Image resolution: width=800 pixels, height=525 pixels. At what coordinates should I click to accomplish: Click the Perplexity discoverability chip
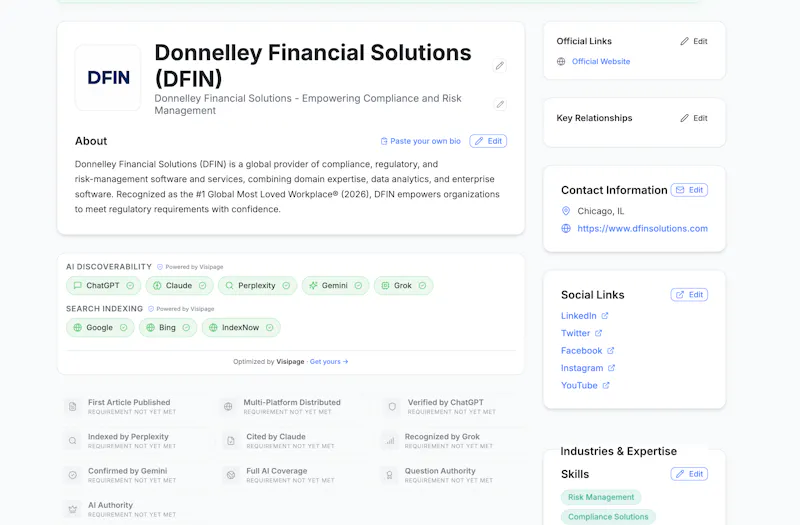258,286
